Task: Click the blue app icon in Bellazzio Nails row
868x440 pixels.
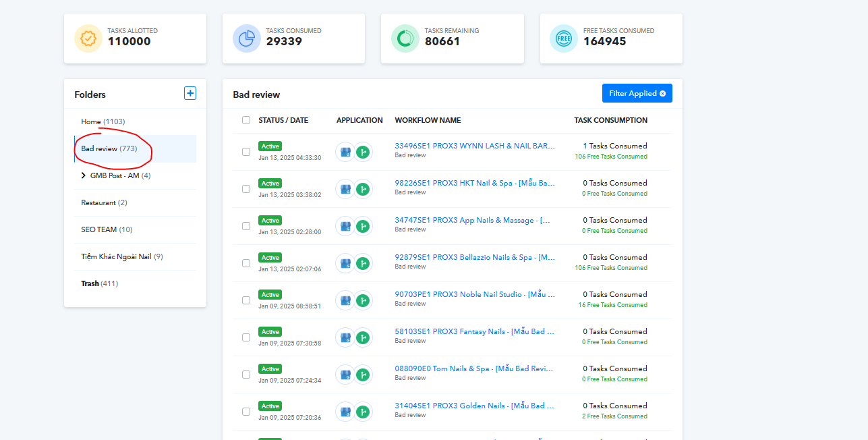Action: 345,263
